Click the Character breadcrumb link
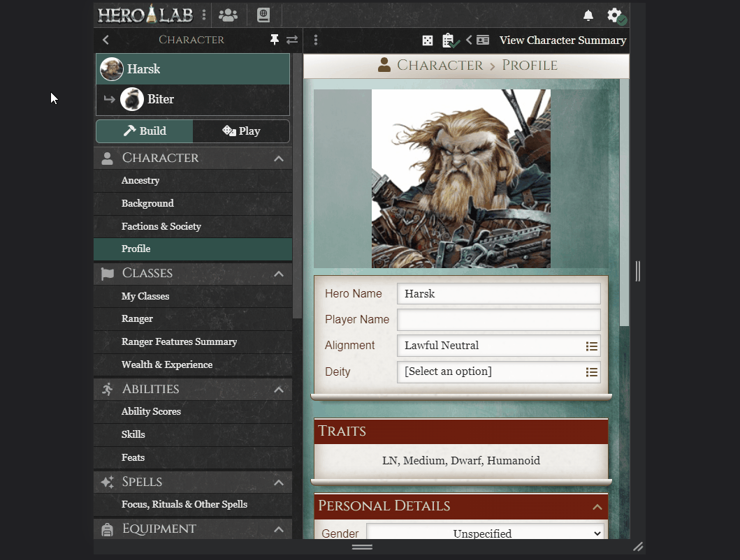 (440, 65)
